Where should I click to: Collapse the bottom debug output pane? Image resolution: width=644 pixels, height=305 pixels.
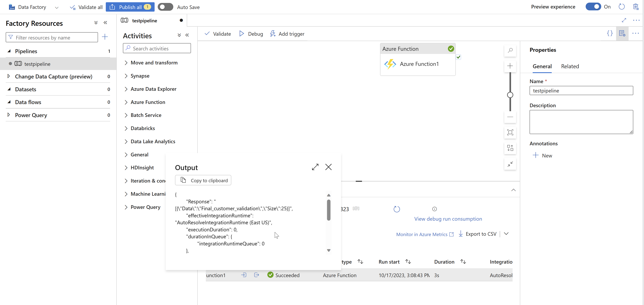(x=513, y=190)
